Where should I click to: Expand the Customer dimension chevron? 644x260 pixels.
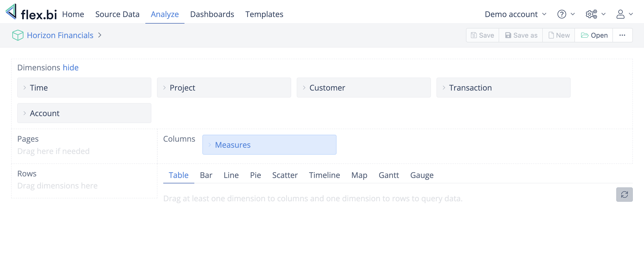point(304,88)
